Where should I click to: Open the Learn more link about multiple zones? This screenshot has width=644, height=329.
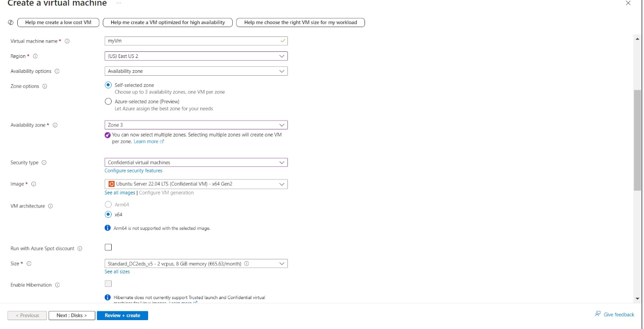click(x=149, y=142)
